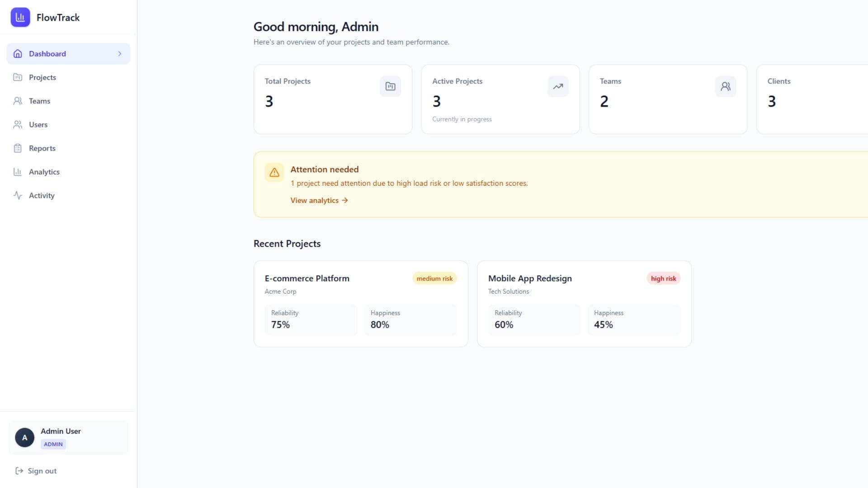Click the Analytics bar chart icon
This screenshot has height=488, width=868.
(x=18, y=172)
